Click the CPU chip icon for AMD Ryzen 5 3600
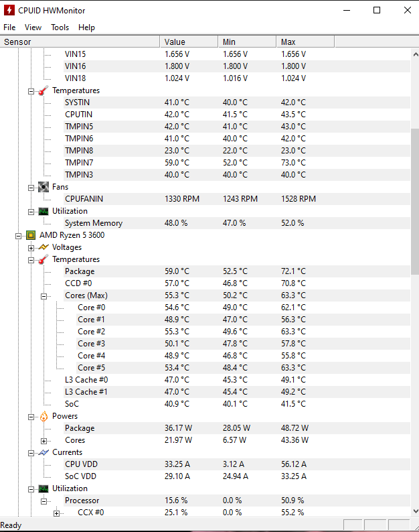This screenshot has height=532, width=419. click(31, 235)
